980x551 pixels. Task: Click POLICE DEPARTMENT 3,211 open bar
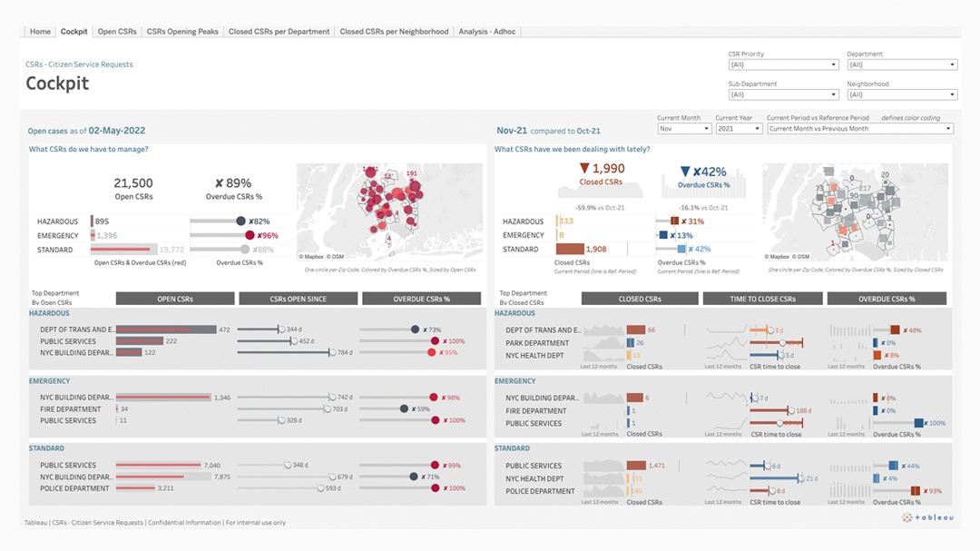coord(135,487)
